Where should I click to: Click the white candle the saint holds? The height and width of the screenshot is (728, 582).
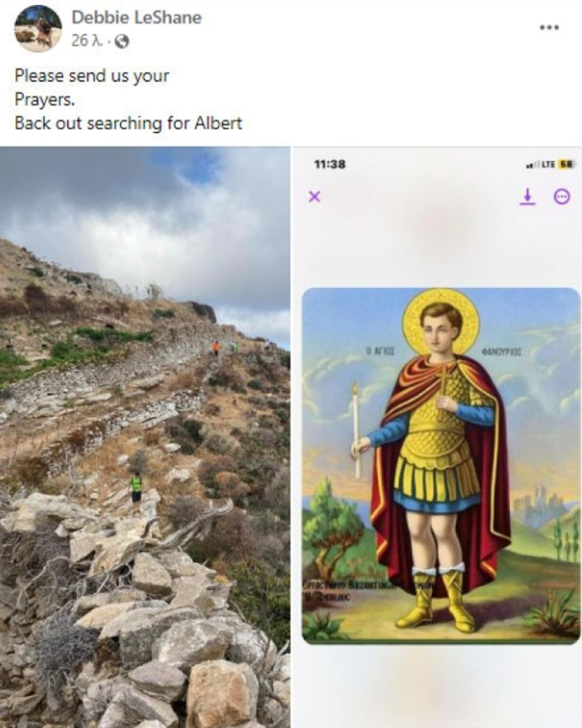[356, 430]
